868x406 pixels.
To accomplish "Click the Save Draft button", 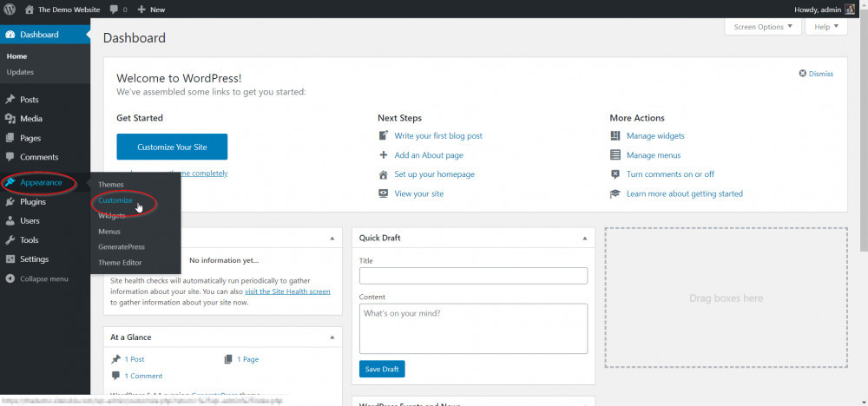I will (x=382, y=369).
